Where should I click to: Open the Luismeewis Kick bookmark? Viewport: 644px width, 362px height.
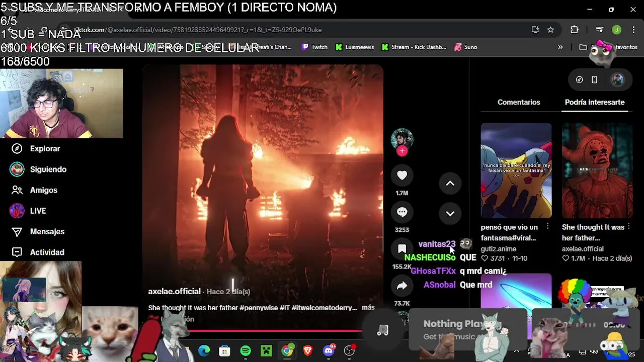[355, 47]
